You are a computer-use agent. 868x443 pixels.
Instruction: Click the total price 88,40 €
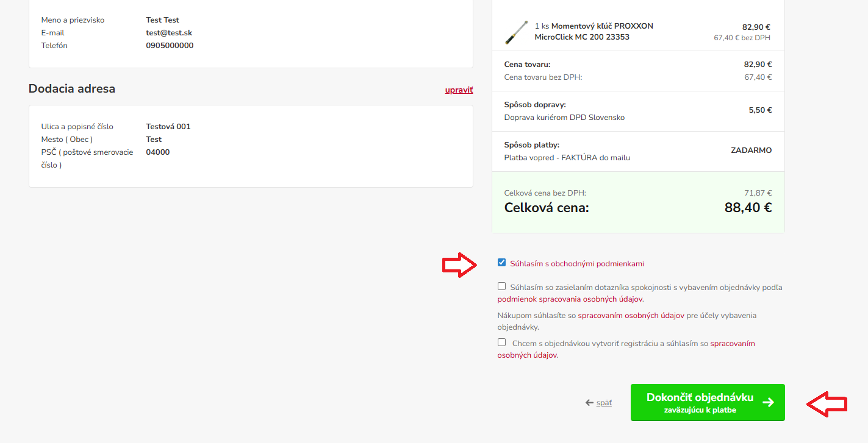coord(748,208)
